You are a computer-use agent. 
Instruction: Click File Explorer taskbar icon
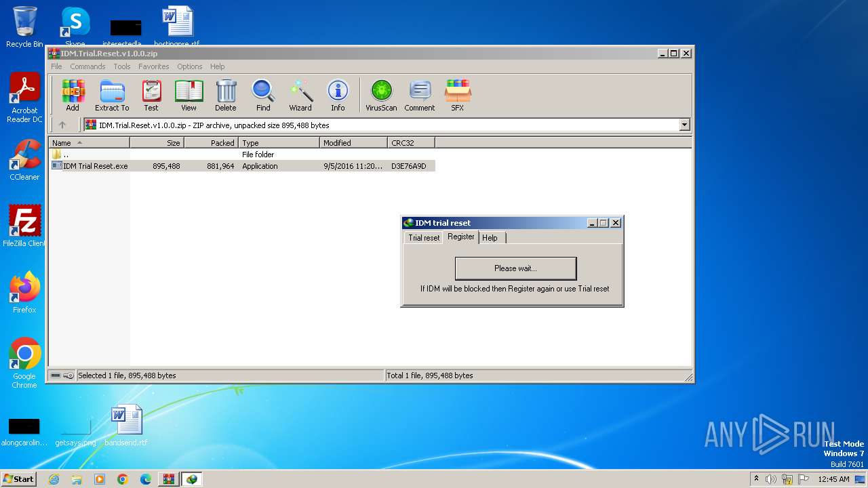[77, 479]
